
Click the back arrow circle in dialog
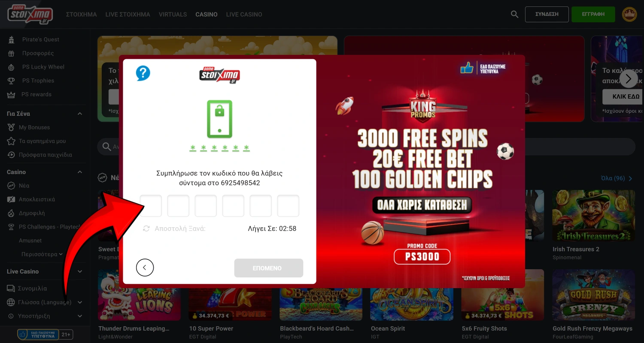pos(145,268)
